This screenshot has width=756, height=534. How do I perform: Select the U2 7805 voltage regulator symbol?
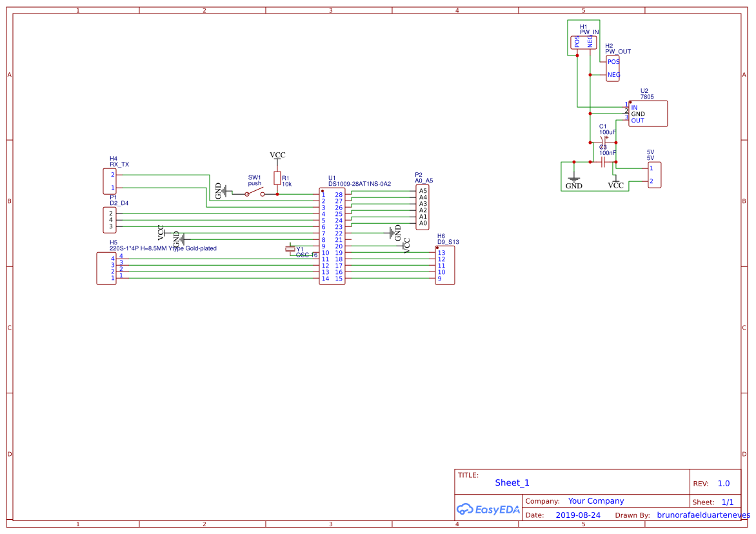click(647, 114)
